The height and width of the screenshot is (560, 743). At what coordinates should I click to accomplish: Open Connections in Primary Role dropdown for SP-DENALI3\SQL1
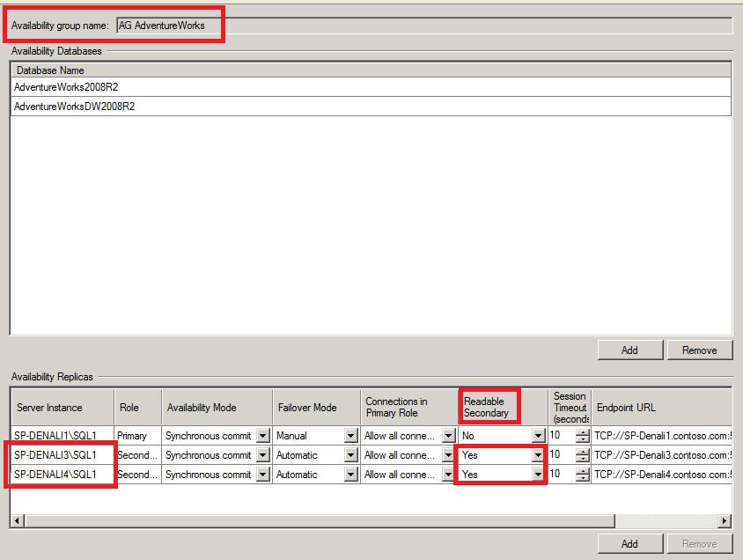(x=448, y=455)
